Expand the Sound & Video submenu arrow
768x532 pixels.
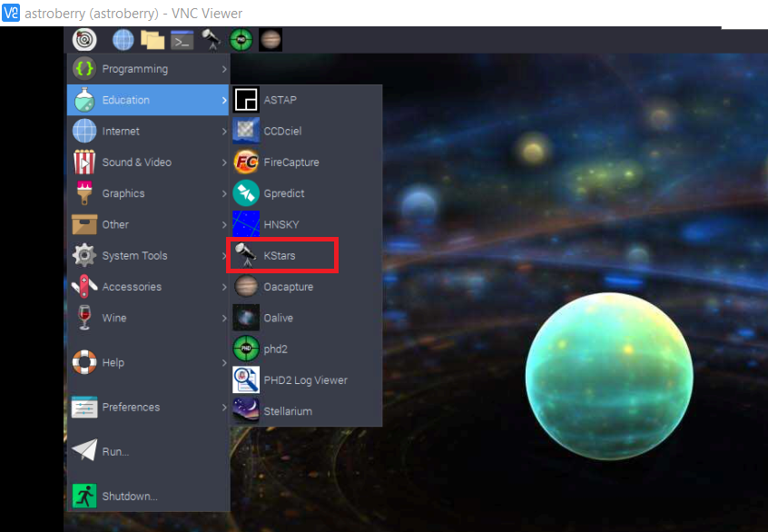[224, 163]
